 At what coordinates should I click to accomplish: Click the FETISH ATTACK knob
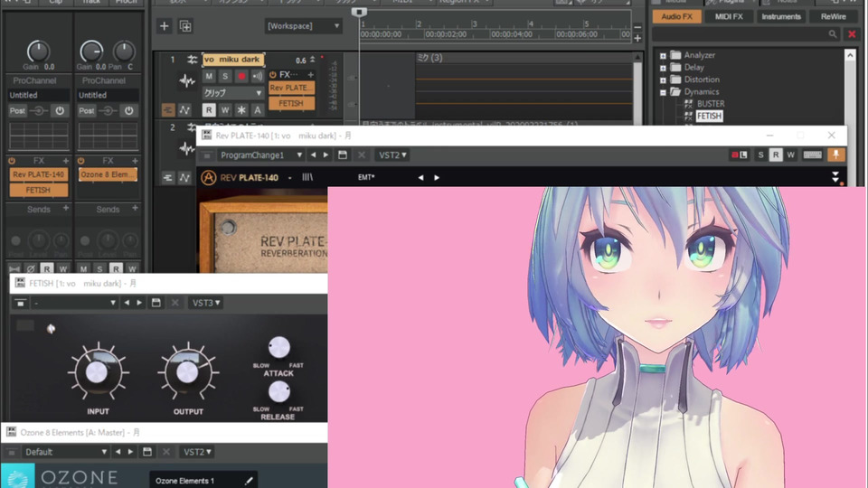(x=279, y=347)
